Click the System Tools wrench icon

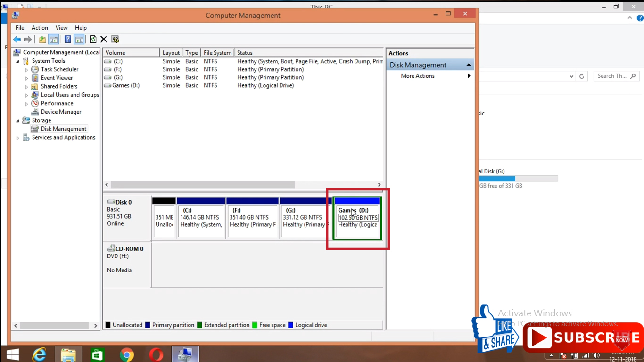[26, 61]
